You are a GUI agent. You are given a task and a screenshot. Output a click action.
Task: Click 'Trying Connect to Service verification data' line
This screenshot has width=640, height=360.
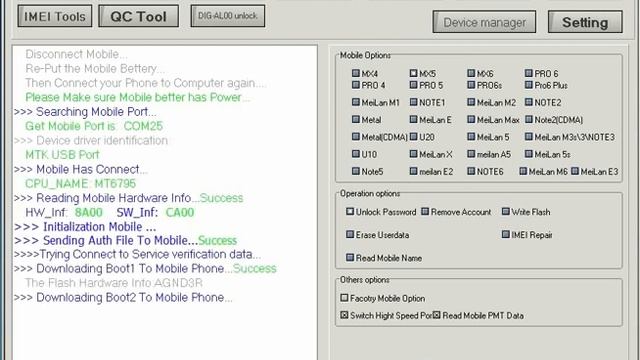coord(137,254)
